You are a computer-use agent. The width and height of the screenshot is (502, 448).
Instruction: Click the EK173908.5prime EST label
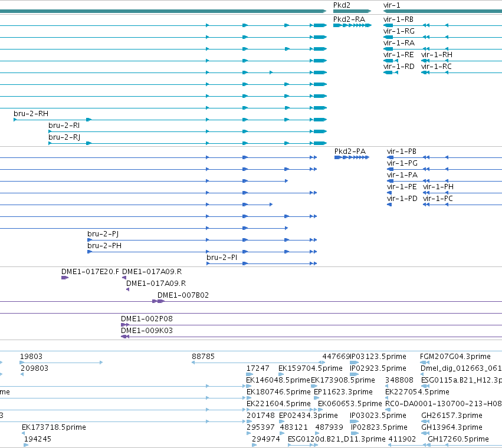(343, 380)
